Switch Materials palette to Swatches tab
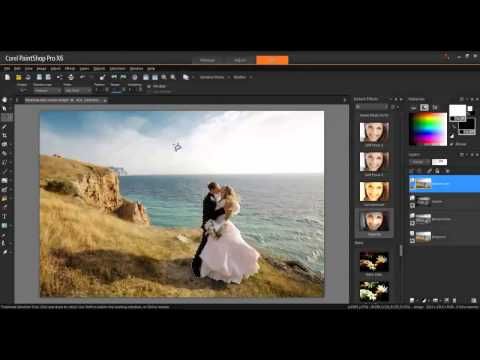This screenshot has height=360, width=480. coord(435,107)
